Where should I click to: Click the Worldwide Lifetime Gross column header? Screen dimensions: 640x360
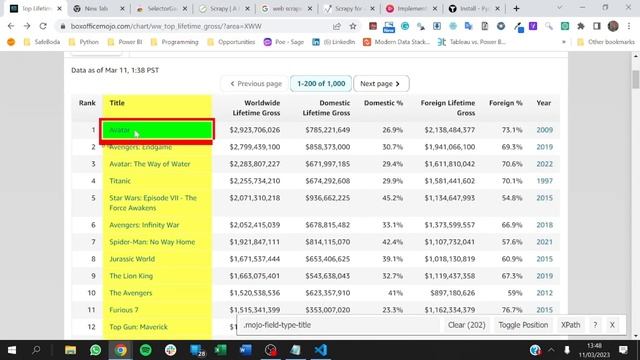click(x=256, y=108)
